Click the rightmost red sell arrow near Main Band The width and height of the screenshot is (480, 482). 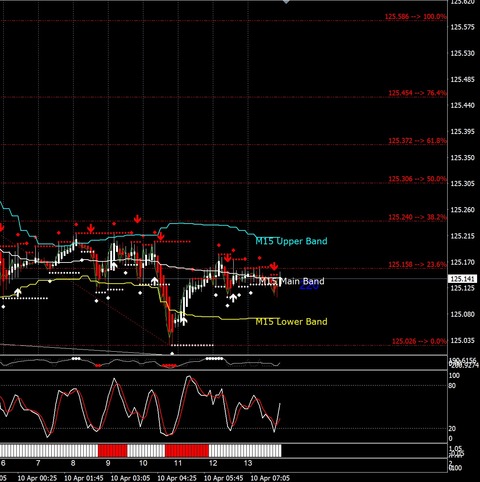[274, 266]
